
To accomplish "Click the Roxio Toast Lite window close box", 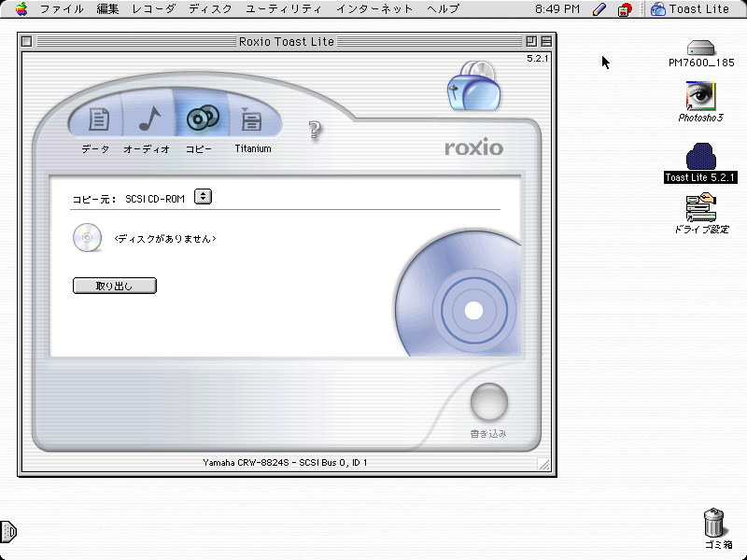I will [27, 41].
